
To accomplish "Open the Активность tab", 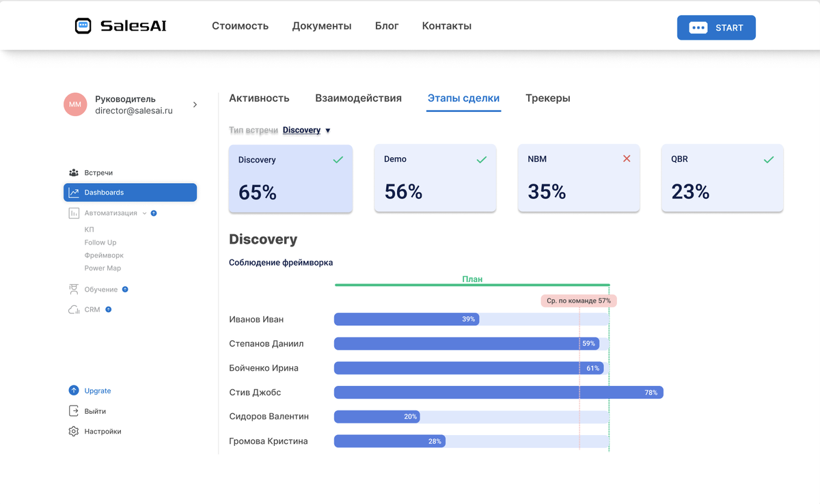I will [x=259, y=98].
